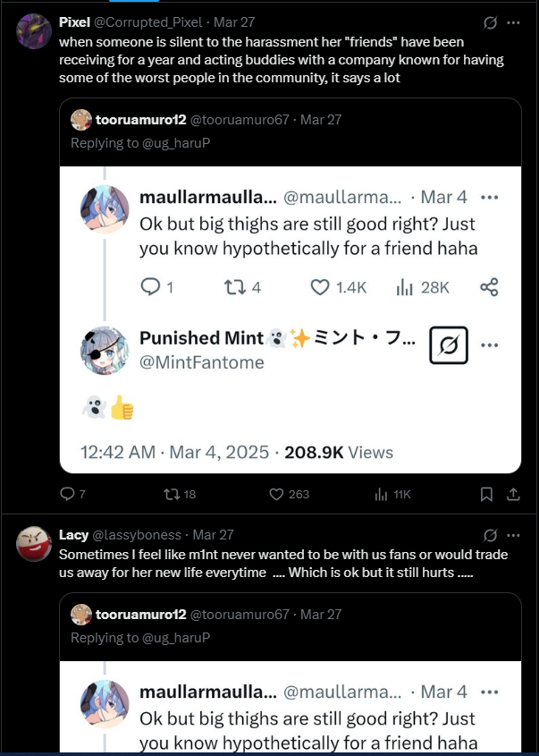This screenshot has width=539, height=756.
Task: Click the Grok icon on Pixel's tweet
Action: pos(490,22)
